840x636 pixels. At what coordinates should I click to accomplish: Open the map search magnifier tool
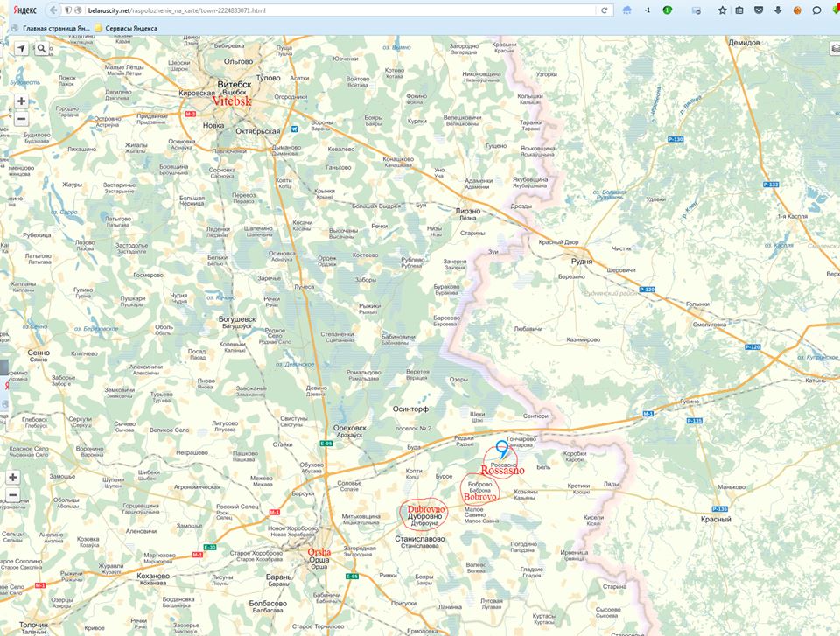tap(41, 49)
